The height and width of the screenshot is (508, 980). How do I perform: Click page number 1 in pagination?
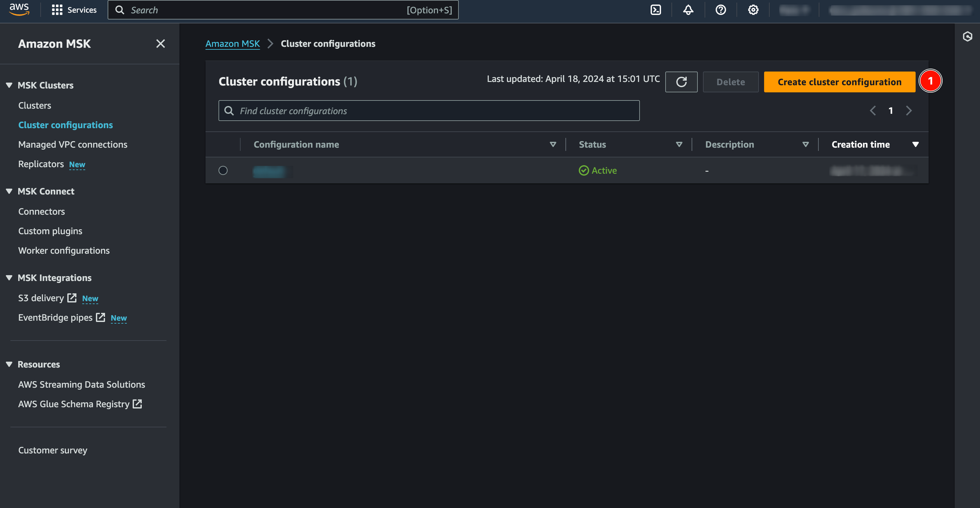click(891, 111)
